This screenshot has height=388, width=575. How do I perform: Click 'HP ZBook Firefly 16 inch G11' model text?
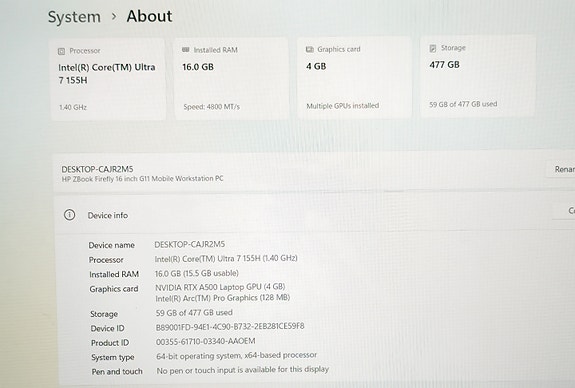click(142, 179)
